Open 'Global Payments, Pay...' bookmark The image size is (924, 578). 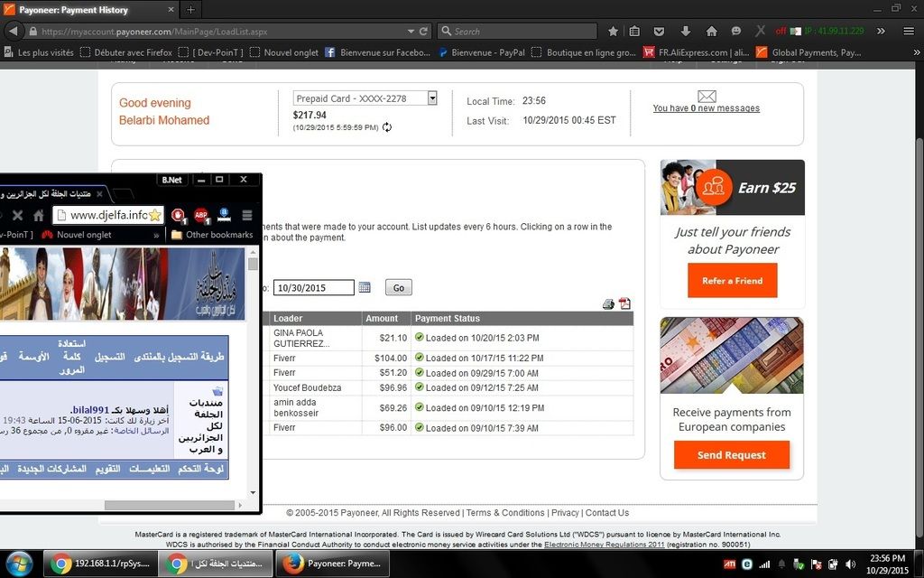click(x=809, y=52)
